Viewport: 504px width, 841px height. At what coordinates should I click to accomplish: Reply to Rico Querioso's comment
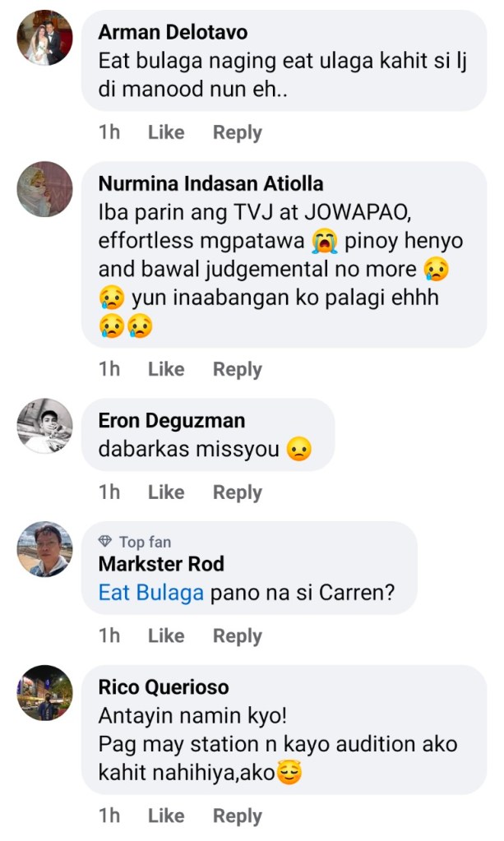(x=237, y=816)
